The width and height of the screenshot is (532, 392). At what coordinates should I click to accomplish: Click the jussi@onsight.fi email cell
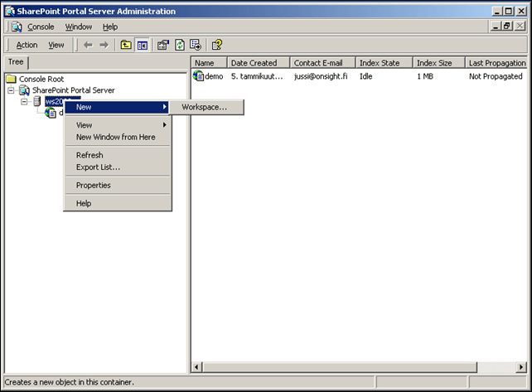pyautogui.click(x=321, y=76)
